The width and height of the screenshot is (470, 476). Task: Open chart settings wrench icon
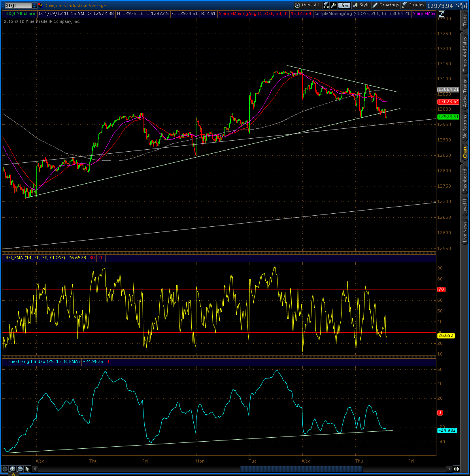tap(333, 5)
